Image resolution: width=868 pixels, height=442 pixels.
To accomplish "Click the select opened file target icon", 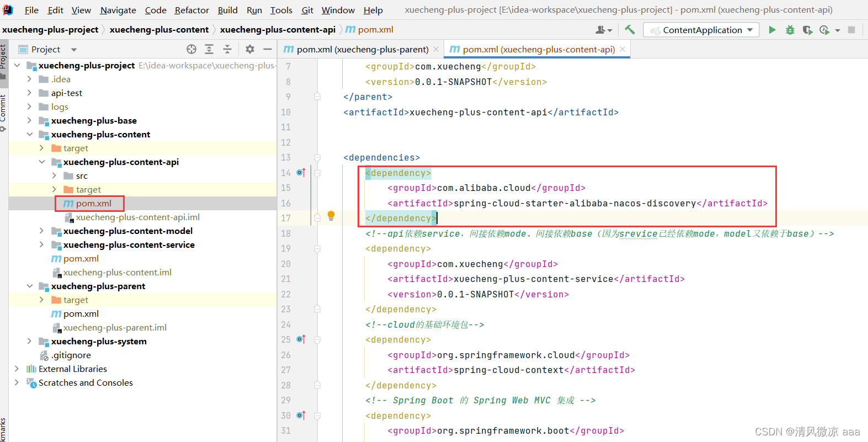I will tap(191, 49).
